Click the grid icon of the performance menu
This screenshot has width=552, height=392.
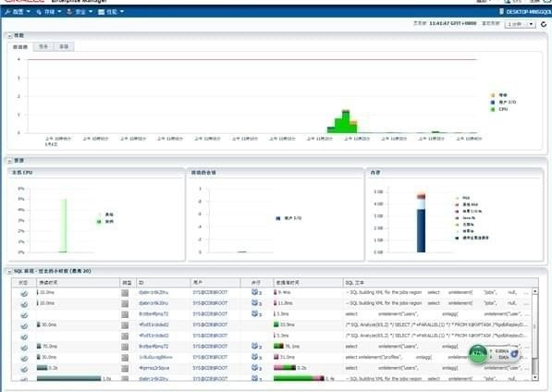coord(101,12)
